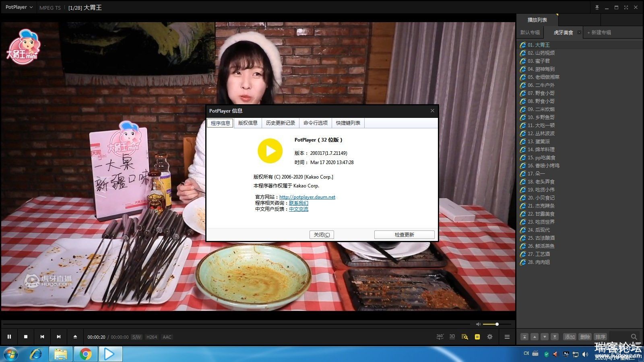Image resolution: width=644 pixels, height=362 pixels.
Task: Click the AAC audio codec label
Action: [167, 337]
